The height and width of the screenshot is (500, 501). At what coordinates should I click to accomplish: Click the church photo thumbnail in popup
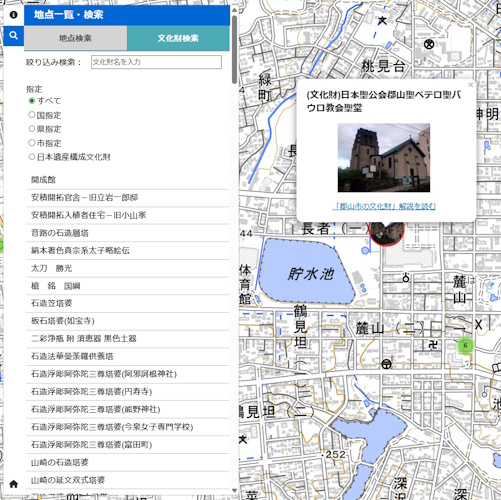[384, 158]
